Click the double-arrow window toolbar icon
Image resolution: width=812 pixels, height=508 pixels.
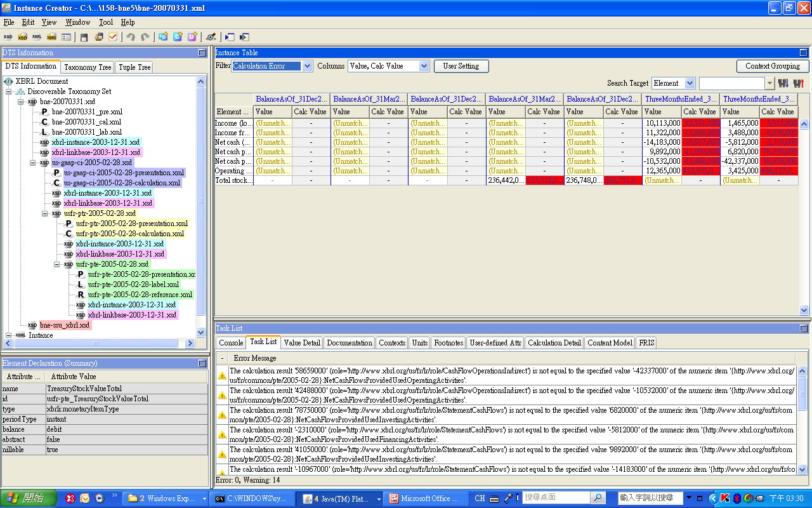tap(244, 37)
